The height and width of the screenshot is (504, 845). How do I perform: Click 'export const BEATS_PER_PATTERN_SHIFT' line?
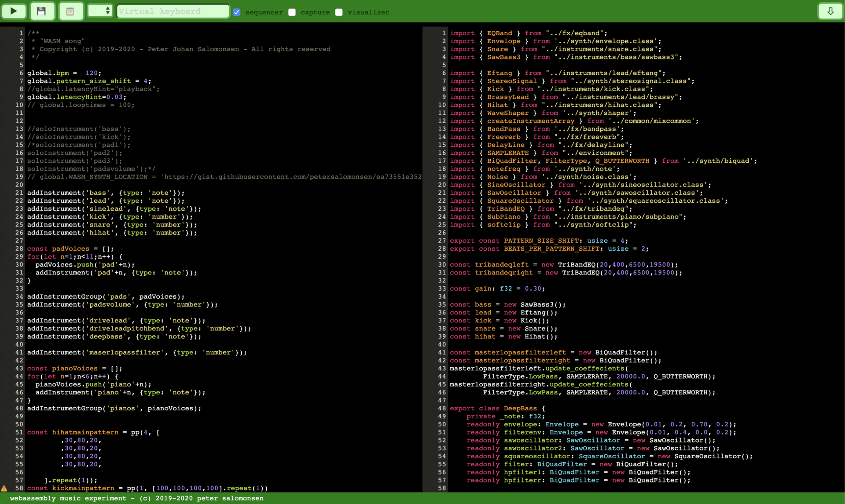[549, 248]
